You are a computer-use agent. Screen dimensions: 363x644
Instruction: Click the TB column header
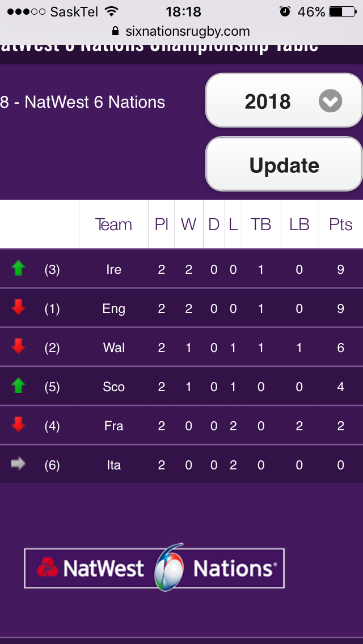261,224
